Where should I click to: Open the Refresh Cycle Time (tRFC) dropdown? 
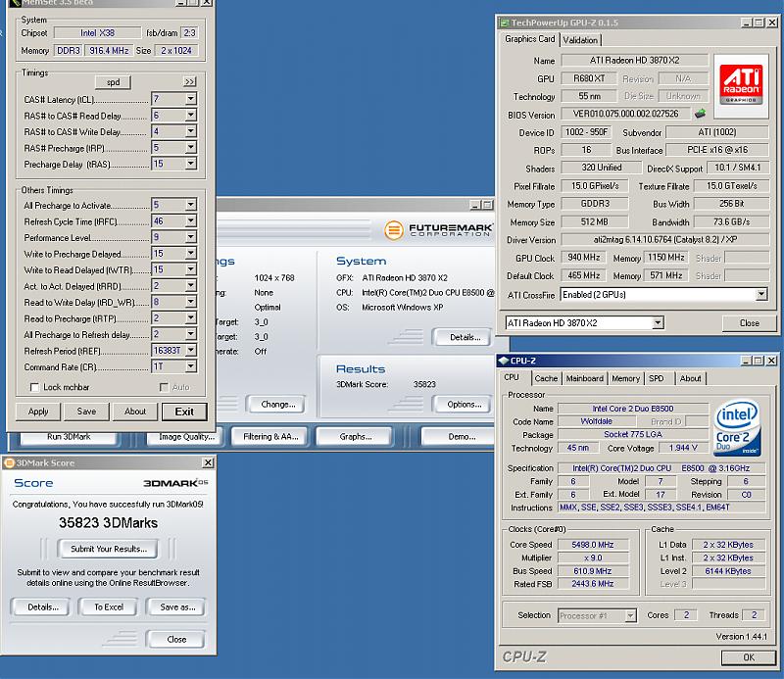tap(191, 221)
